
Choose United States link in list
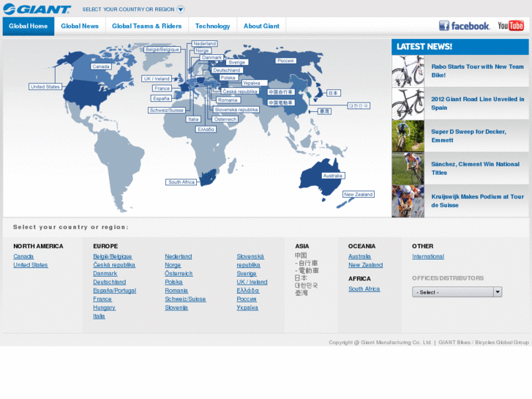(31, 265)
